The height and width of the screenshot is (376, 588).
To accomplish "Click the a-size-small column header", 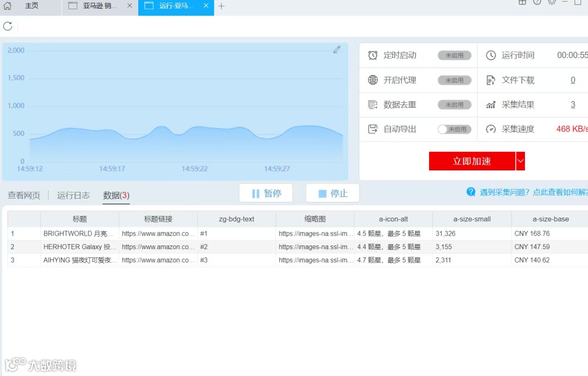I will tap(472, 219).
